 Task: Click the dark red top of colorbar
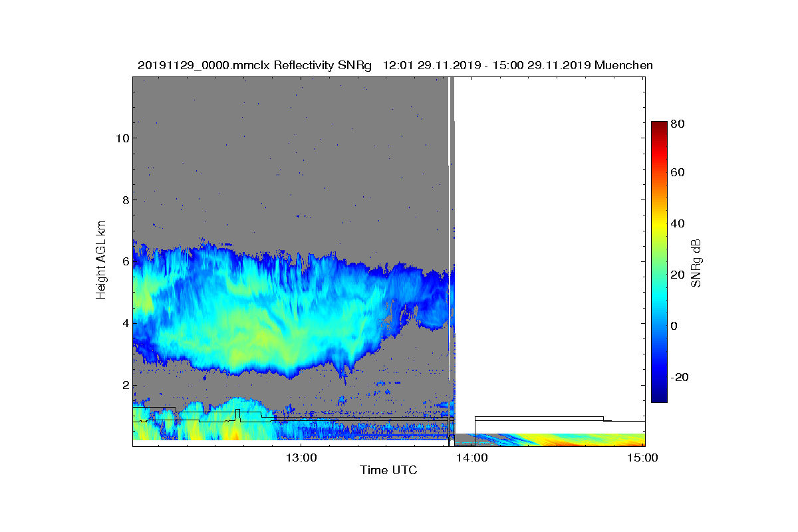point(659,126)
